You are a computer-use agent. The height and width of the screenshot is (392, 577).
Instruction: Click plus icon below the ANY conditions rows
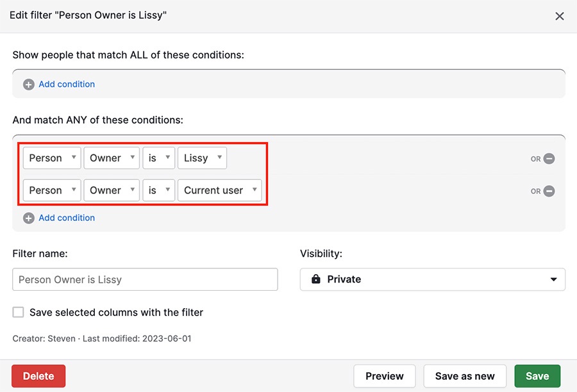[x=29, y=218]
